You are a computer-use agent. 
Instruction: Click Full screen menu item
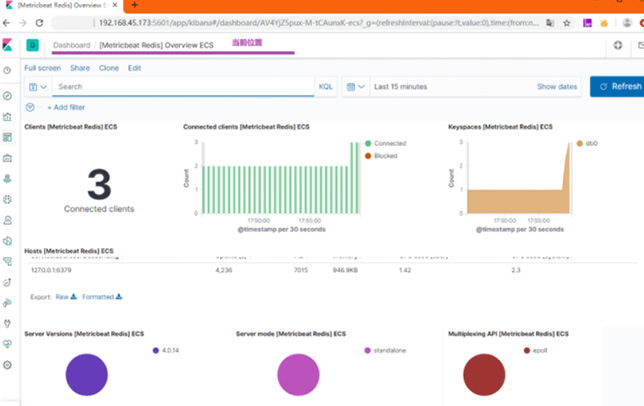pos(43,68)
